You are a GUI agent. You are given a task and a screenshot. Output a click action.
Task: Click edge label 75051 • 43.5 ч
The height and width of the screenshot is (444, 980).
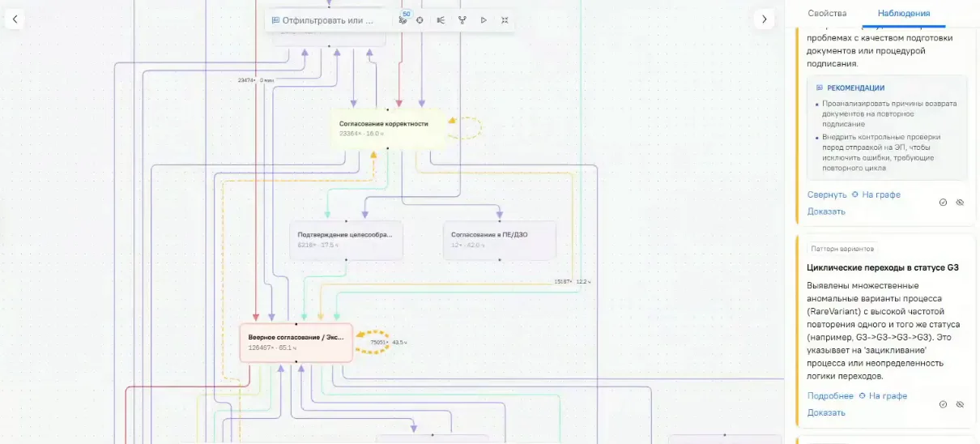click(x=389, y=342)
